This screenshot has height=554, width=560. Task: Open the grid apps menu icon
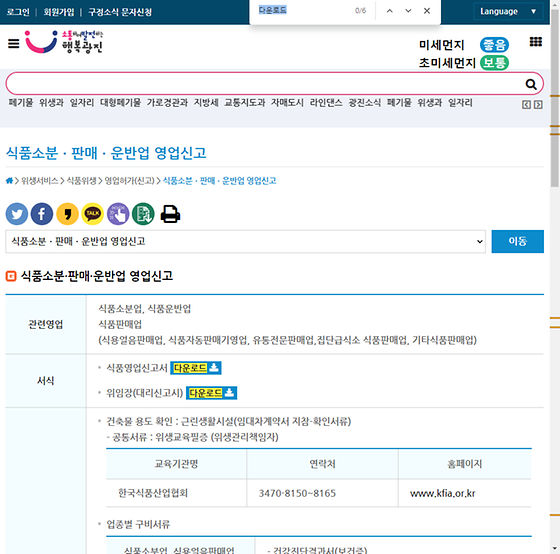[x=535, y=42]
